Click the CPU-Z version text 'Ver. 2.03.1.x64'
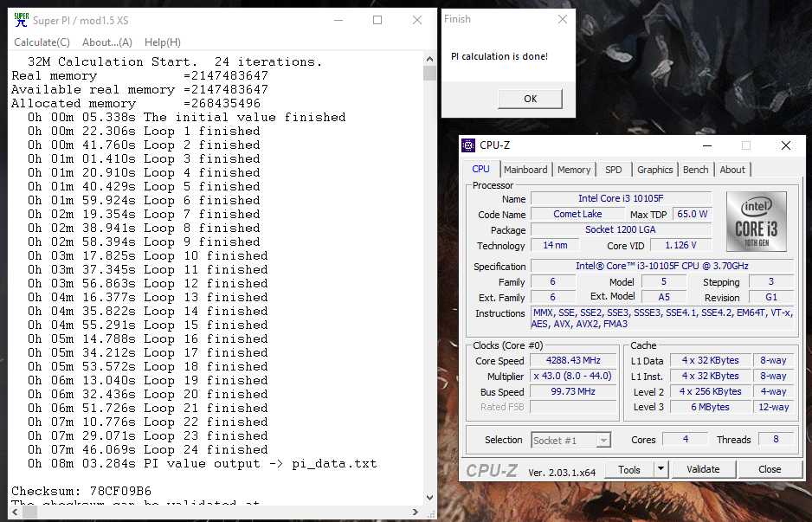The image size is (812, 522). [562, 473]
